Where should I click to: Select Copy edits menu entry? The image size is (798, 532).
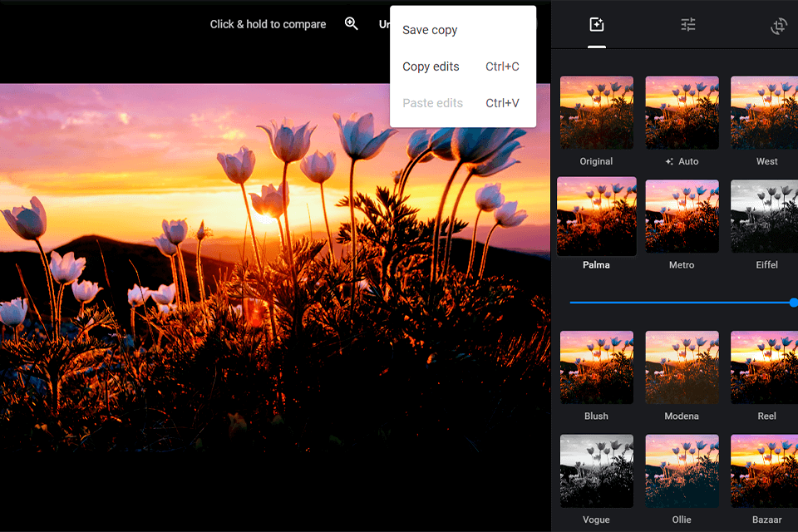[x=463, y=66]
